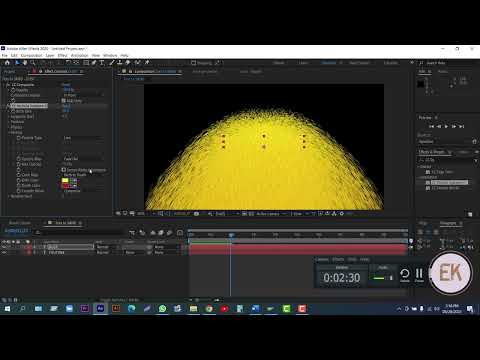480x360 pixels.
Task: Click the Frame Blending icon in timeline
Action: point(161,233)
